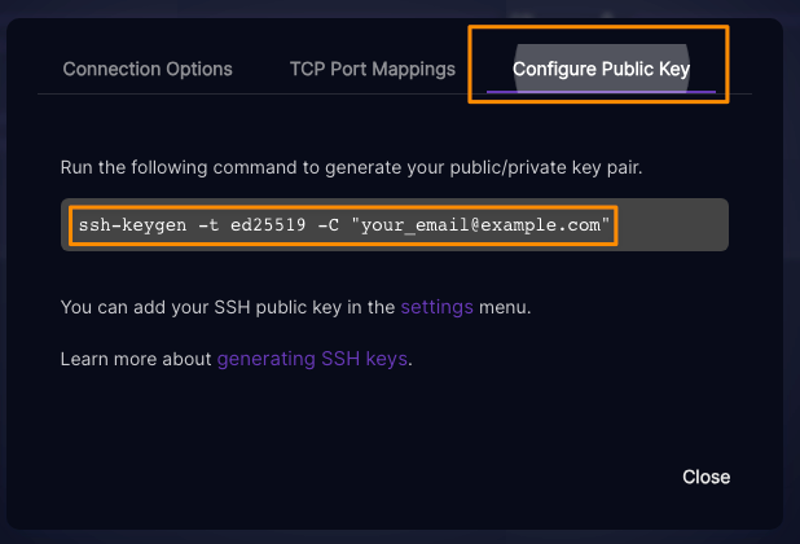The width and height of the screenshot is (800, 544).
Task: Click the -t flag in the command
Action: [209, 225]
